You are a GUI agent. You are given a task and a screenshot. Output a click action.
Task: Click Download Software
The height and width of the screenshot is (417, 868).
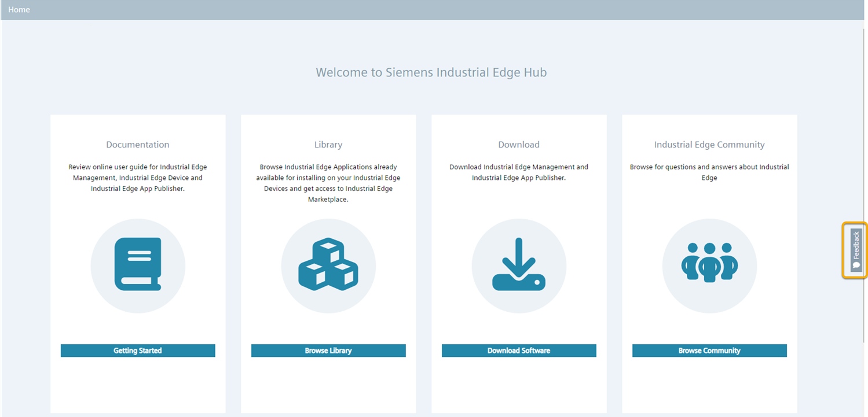point(518,350)
